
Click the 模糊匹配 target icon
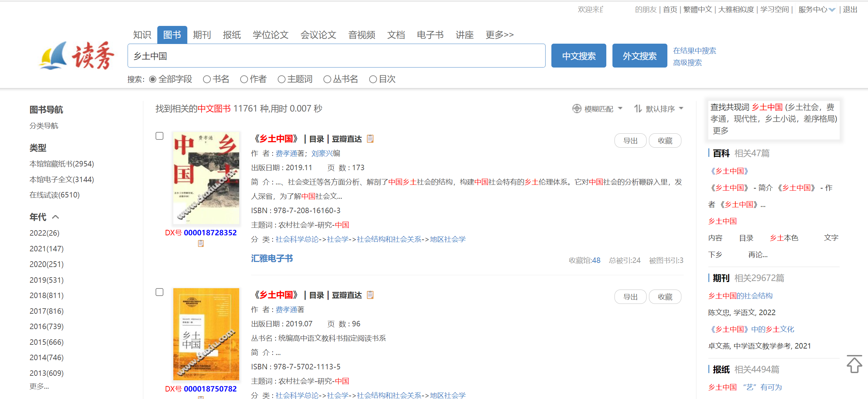point(577,109)
